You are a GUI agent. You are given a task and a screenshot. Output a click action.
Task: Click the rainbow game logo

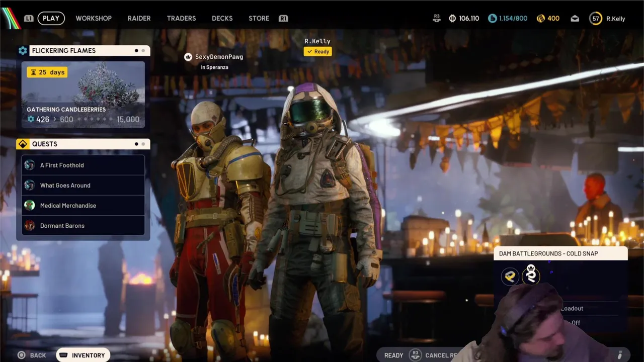pos(10,19)
